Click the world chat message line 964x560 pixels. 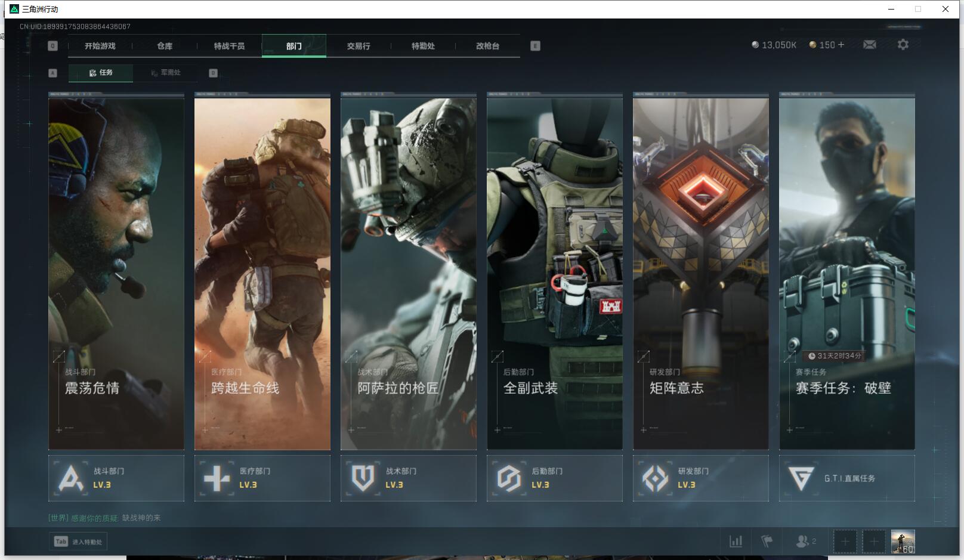104,518
